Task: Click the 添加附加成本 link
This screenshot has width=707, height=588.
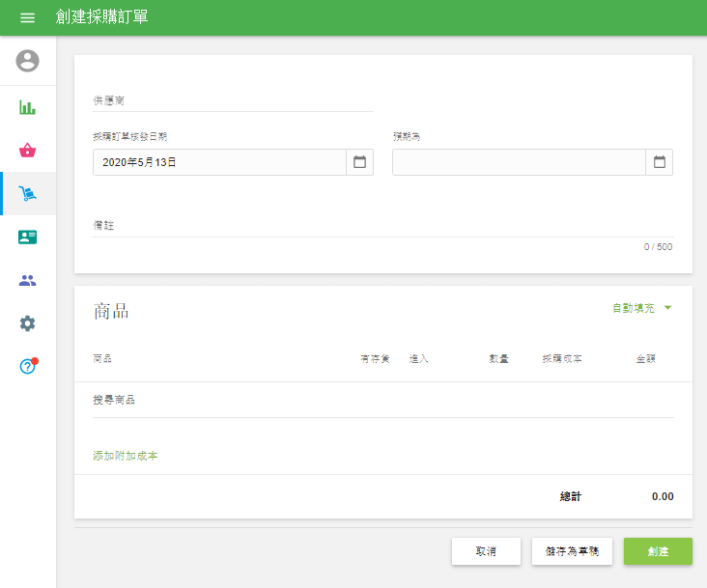Action: coord(126,456)
